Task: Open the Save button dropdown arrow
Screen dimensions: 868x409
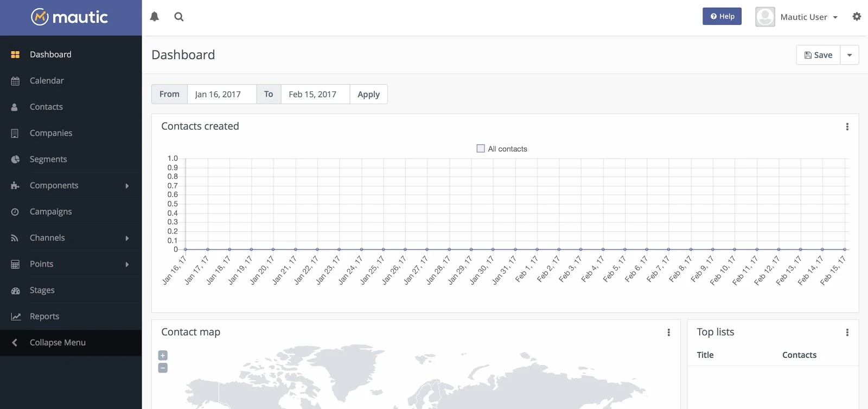Action: point(850,55)
